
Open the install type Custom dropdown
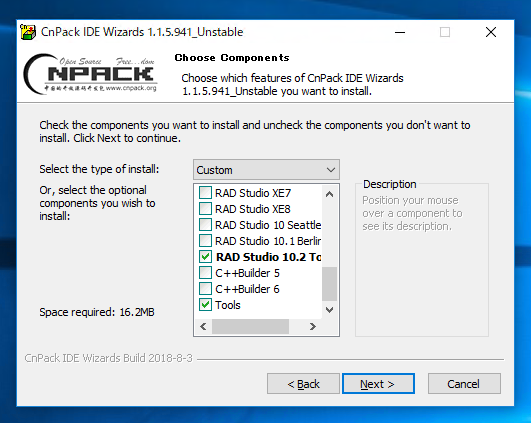[x=266, y=170]
